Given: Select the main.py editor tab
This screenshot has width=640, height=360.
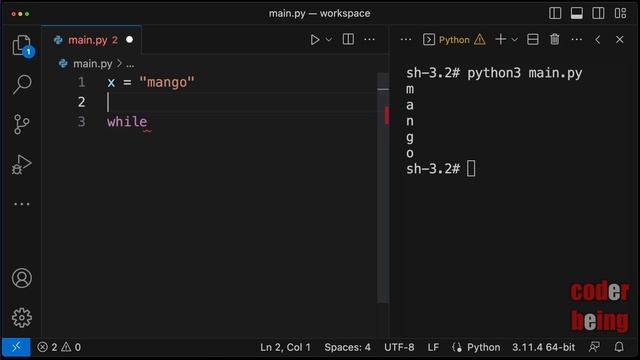Looking at the screenshot, I should (x=91, y=40).
